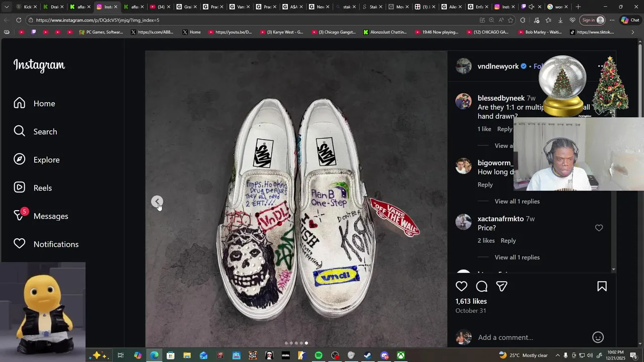Image resolution: width=644 pixels, height=362 pixels.
Task: Open the browser tab search dropdown
Action: pyautogui.click(x=6, y=7)
